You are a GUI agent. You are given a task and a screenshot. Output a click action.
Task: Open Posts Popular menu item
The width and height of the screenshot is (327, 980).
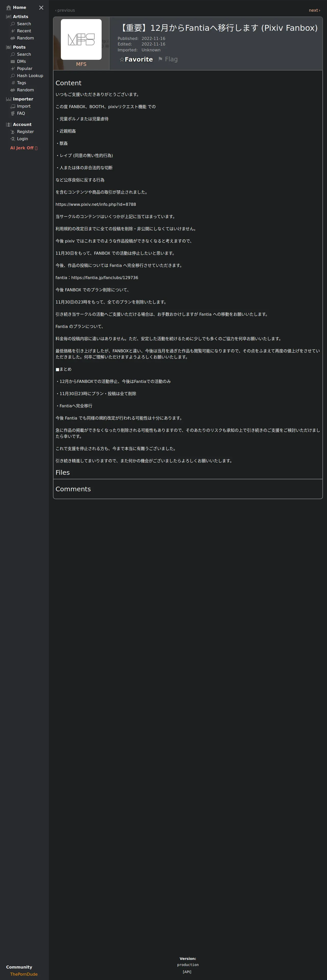click(25, 68)
